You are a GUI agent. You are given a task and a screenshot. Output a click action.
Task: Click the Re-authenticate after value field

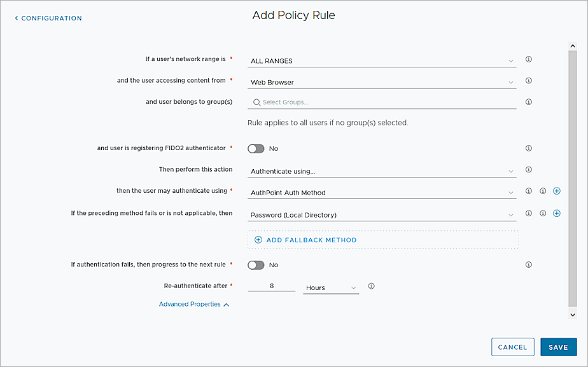(271, 286)
